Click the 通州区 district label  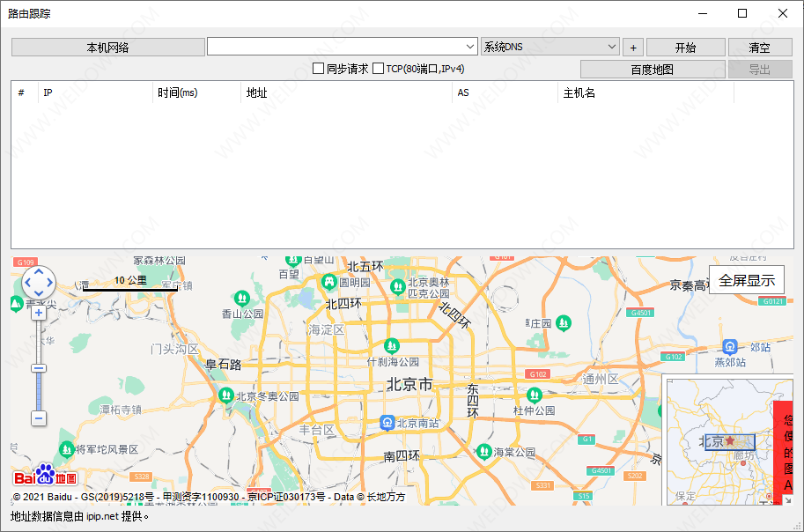tap(601, 379)
